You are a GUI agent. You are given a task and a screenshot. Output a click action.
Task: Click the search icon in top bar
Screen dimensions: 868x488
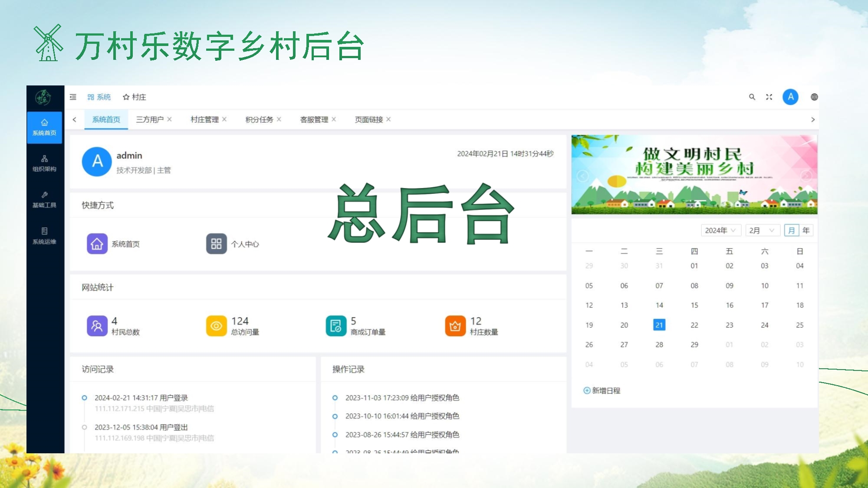(x=752, y=97)
